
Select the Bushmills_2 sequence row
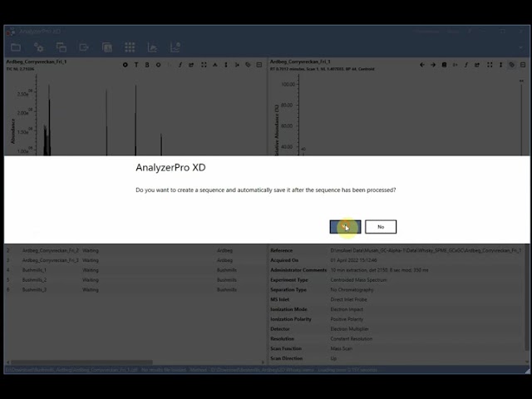point(135,280)
